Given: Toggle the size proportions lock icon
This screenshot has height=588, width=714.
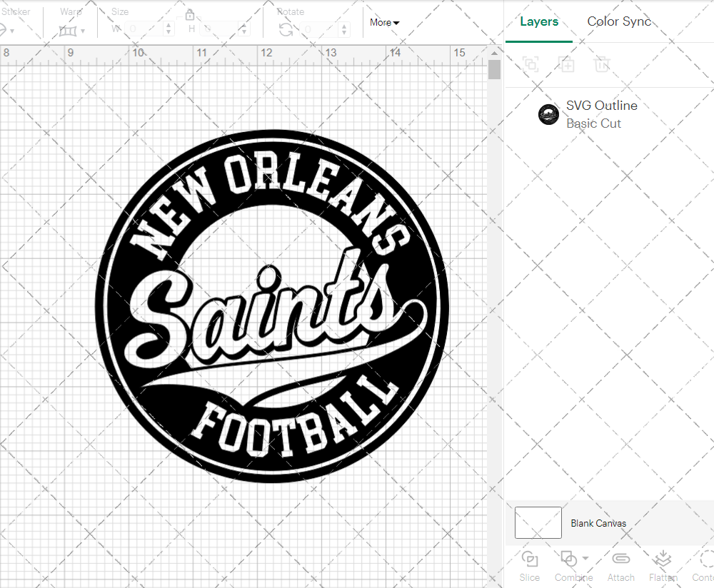Looking at the screenshot, I should (190, 15).
